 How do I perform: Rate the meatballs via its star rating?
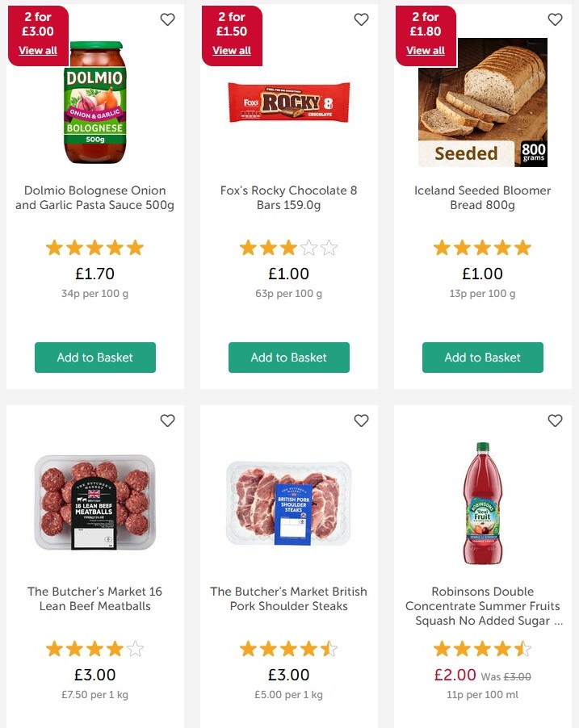click(x=94, y=648)
